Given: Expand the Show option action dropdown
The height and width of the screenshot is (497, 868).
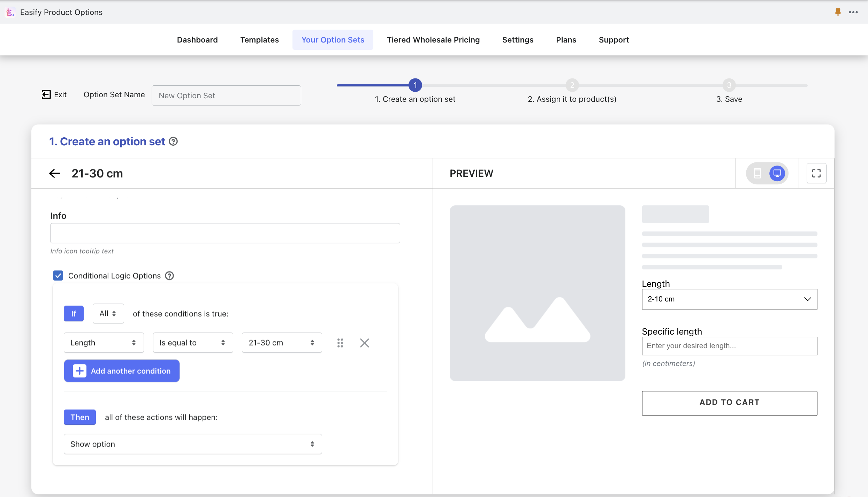Looking at the screenshot, I should (193, 444).
